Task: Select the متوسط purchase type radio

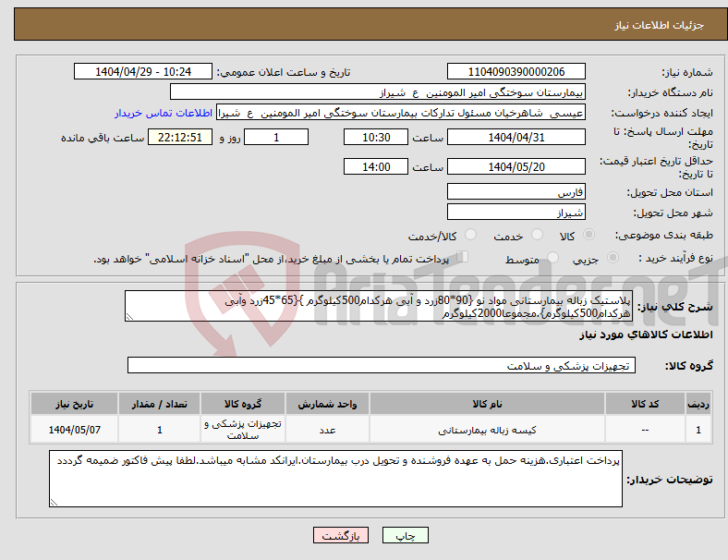Action: (552, 258)
